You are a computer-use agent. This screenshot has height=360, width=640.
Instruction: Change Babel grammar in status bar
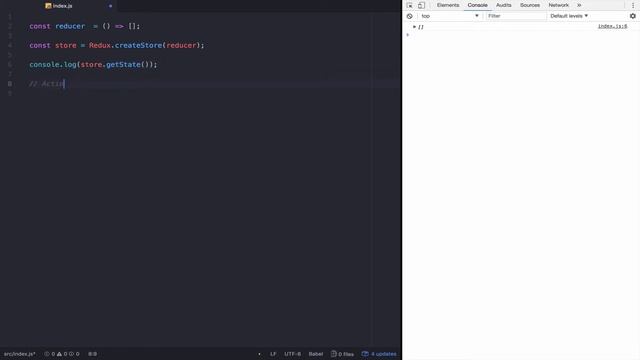coord(316,354)
